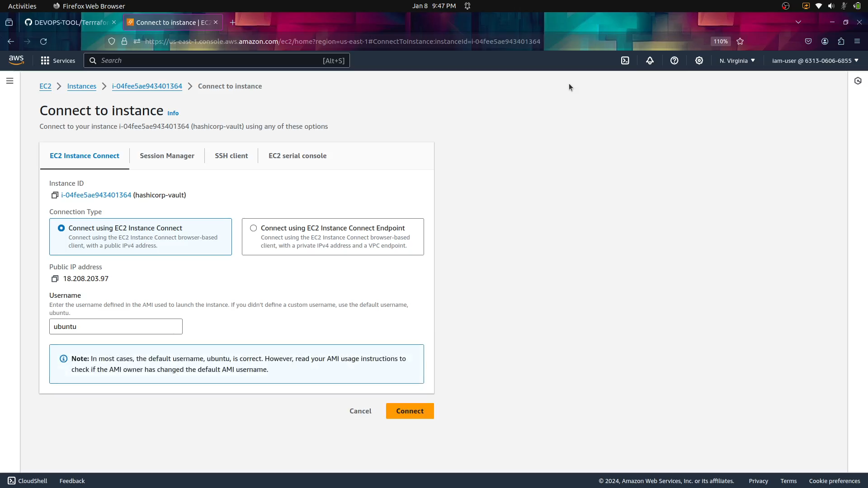Viewport: 868px width, 488px height.
Task: Expand the N. Virginia region dropdown
Action: (x=737, y=61)
